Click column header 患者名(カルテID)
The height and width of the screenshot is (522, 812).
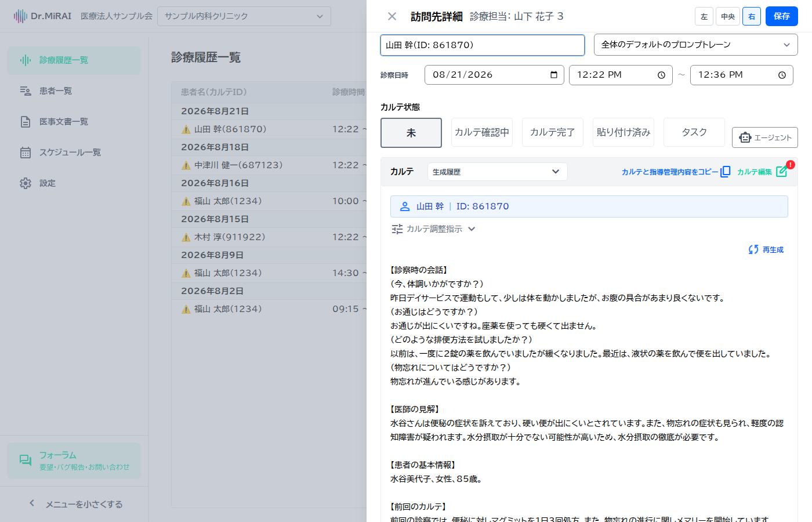tap(214, 92)
